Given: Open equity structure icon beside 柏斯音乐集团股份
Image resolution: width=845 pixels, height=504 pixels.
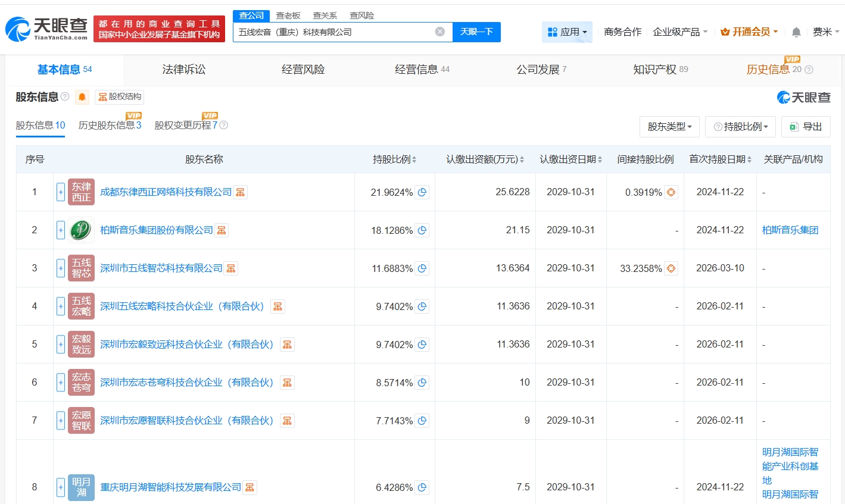Looking at the screenshot, I should click(x=222, y=230).
